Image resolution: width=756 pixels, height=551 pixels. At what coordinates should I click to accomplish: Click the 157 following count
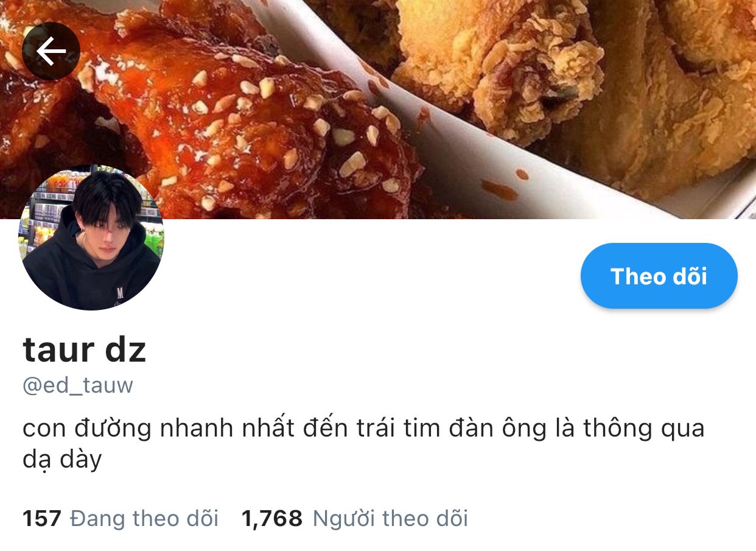pyautogui.click(x=42, y=519)
